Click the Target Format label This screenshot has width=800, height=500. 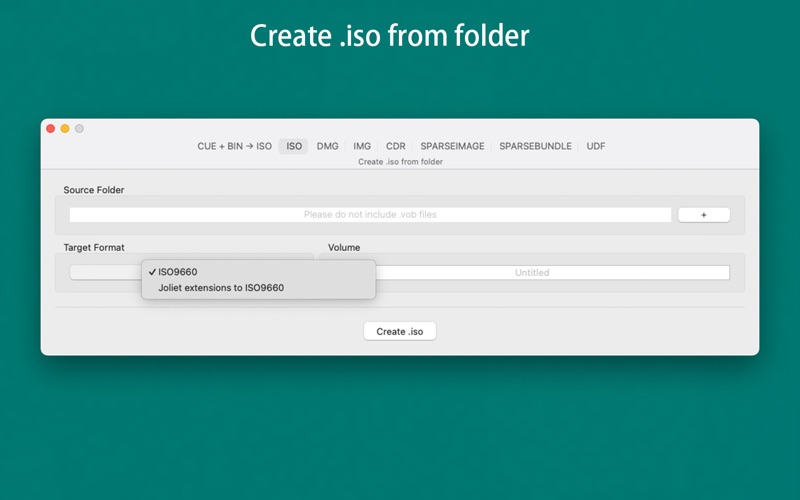click(x=94, y=247)
